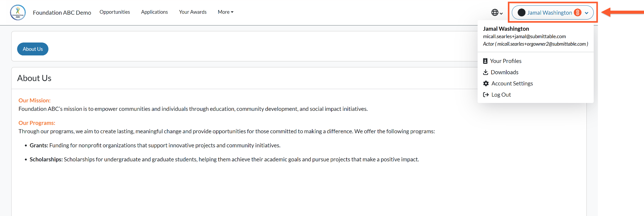Click the Account Settings gear icon
This screenshot has height=216, width=644.
pyautogui.click(x=486, y=83)
